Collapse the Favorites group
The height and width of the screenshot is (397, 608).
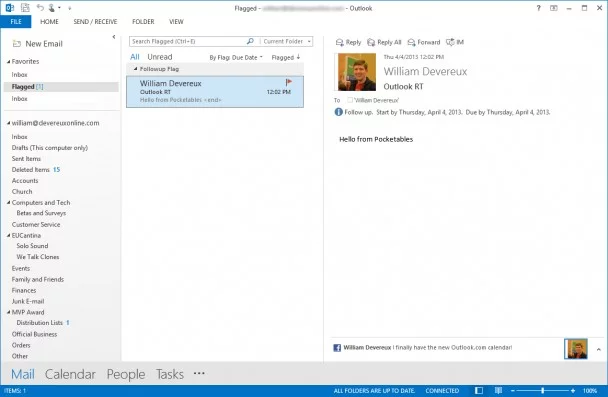[x=8, y=62]
